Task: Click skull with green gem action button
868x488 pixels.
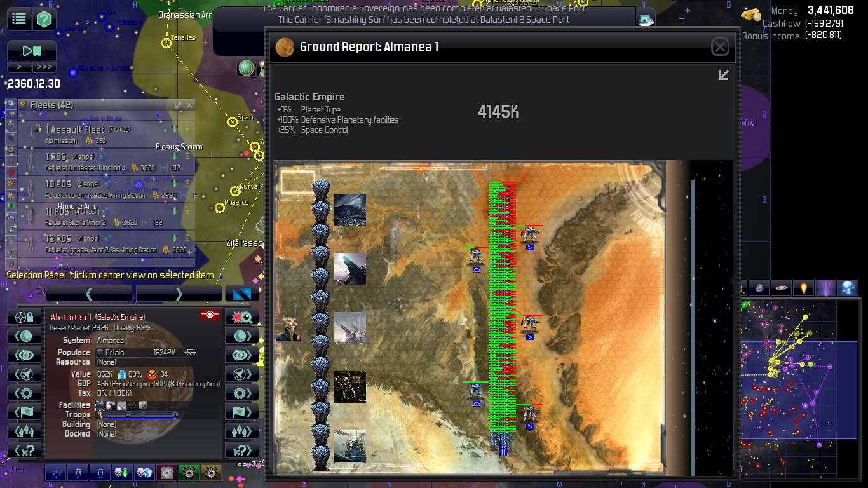Action: pyautogui.click(x=123, y=473)
